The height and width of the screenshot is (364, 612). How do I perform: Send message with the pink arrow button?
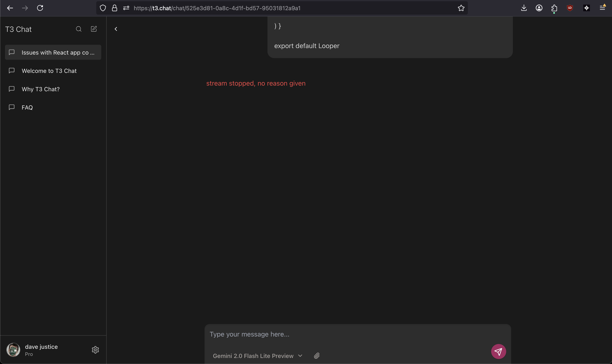click(x=498, y=352)
